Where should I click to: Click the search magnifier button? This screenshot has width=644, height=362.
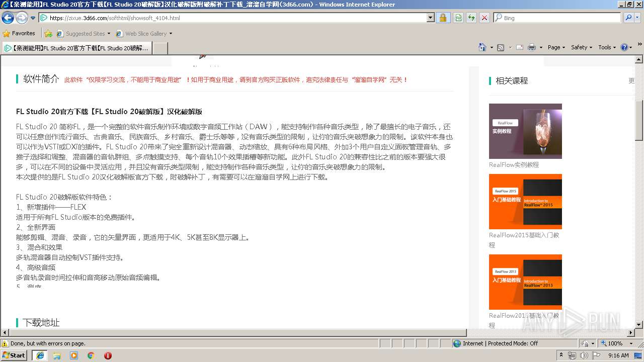[x=628, y=18]
